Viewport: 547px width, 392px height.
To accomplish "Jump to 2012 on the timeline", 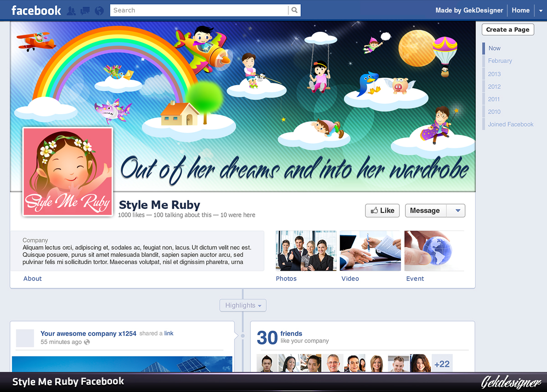I will click(494, 87).
